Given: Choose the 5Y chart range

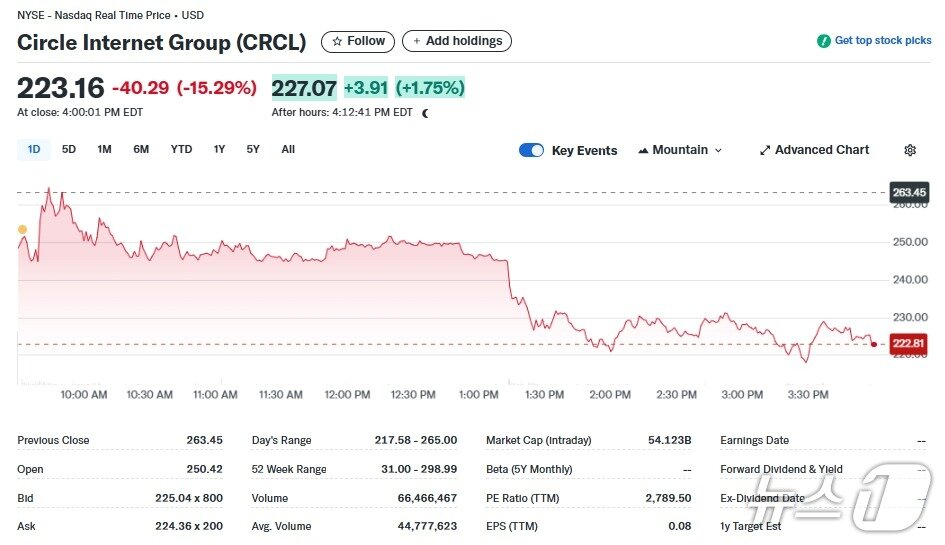Looking at the screenshot, I should pyautogui.click(x=253, y=150).
